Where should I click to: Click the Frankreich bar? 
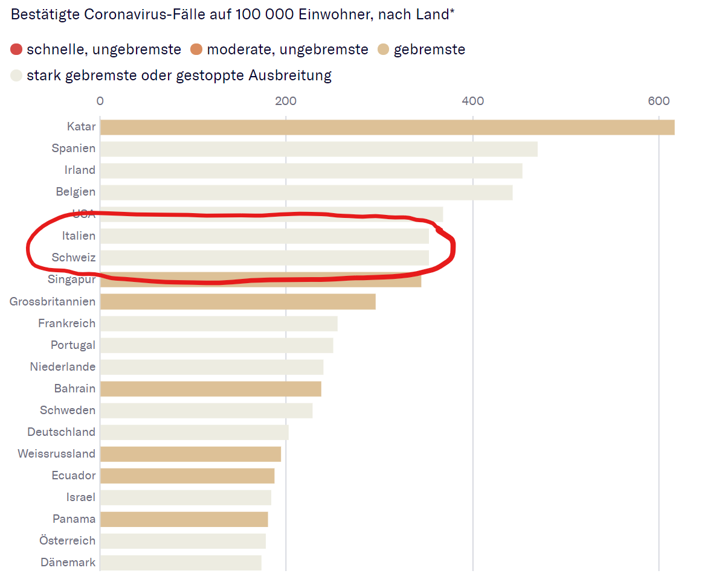click(219, 323)
